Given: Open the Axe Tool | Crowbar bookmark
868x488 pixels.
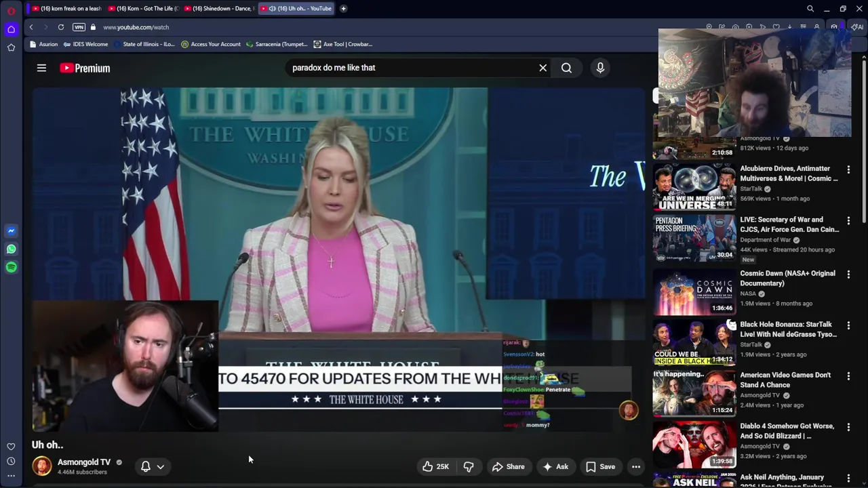Looking at the screenshot, I should tap(343, 44).
